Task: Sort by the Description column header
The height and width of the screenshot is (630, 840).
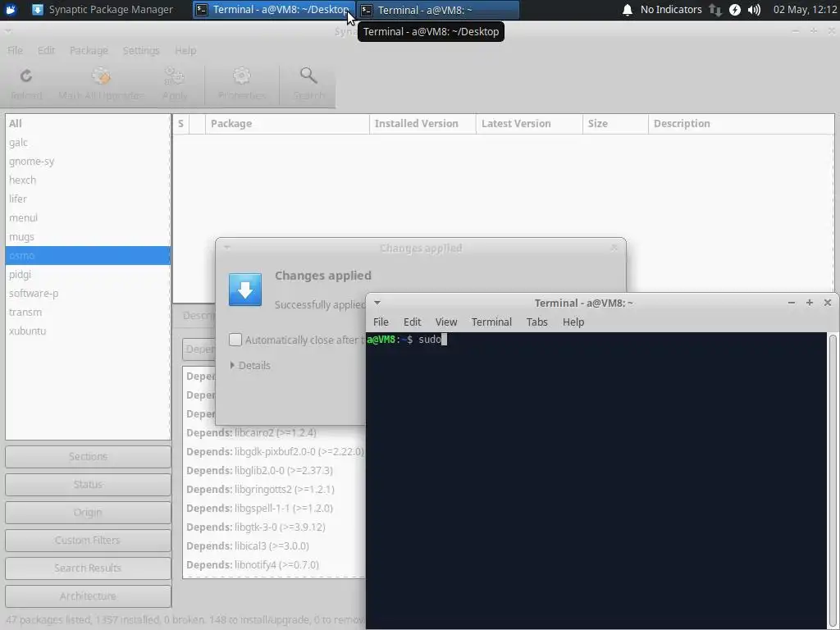Action: click(x=741, y=124)
